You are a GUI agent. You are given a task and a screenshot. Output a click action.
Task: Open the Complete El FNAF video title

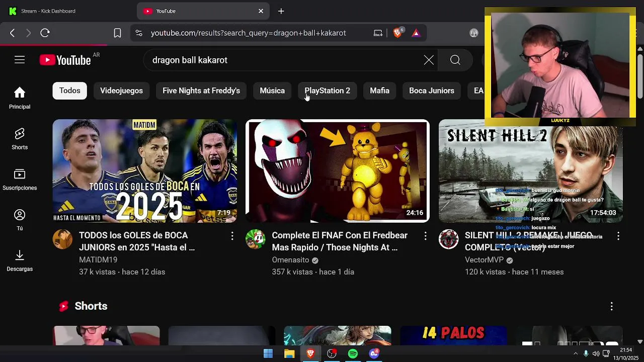340,241
